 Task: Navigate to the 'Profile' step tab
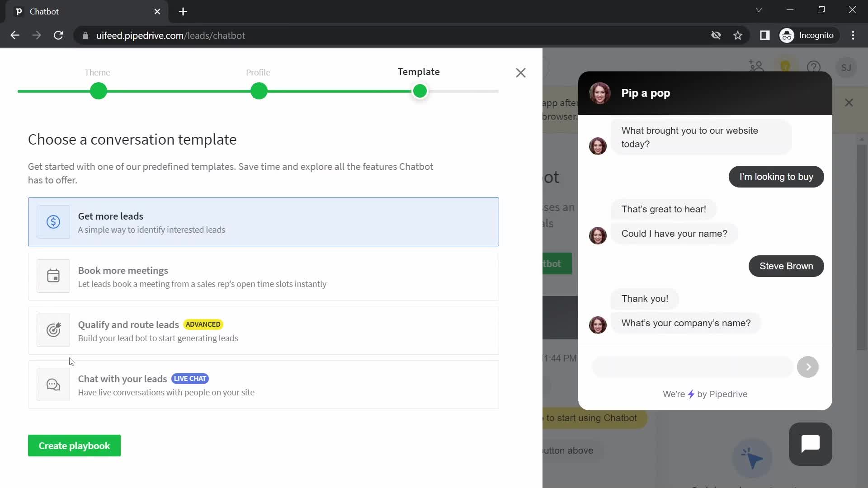[259, 72]
